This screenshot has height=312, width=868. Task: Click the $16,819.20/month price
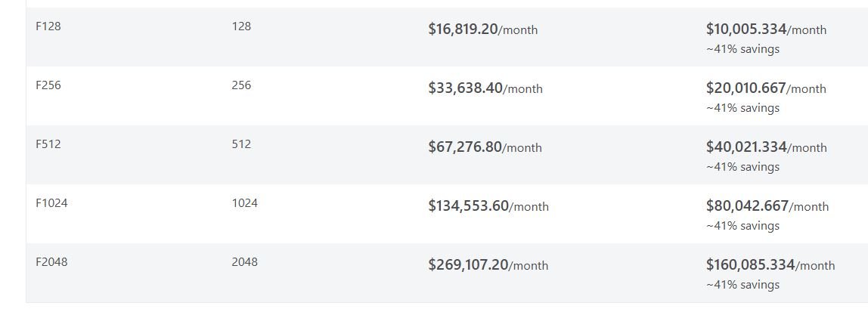pos(482,29)
